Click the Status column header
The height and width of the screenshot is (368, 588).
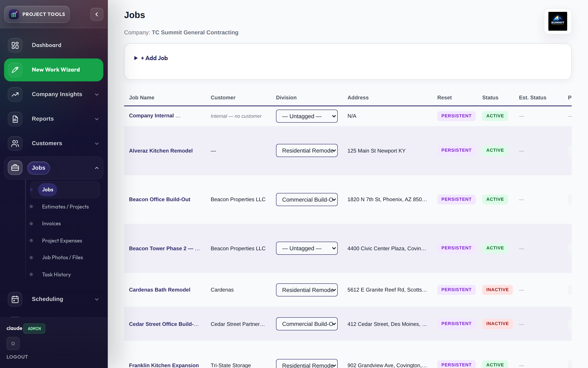[x=490, y=98]
